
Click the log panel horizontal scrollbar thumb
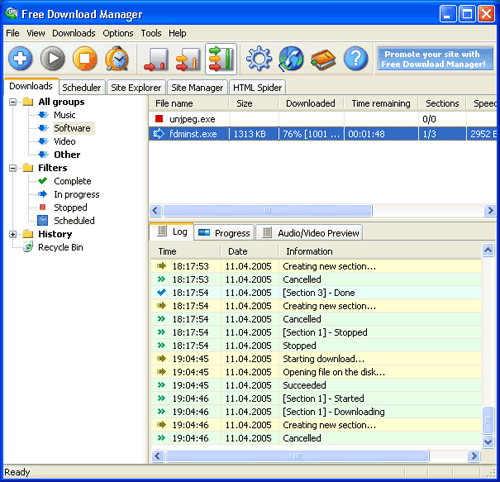297,456
